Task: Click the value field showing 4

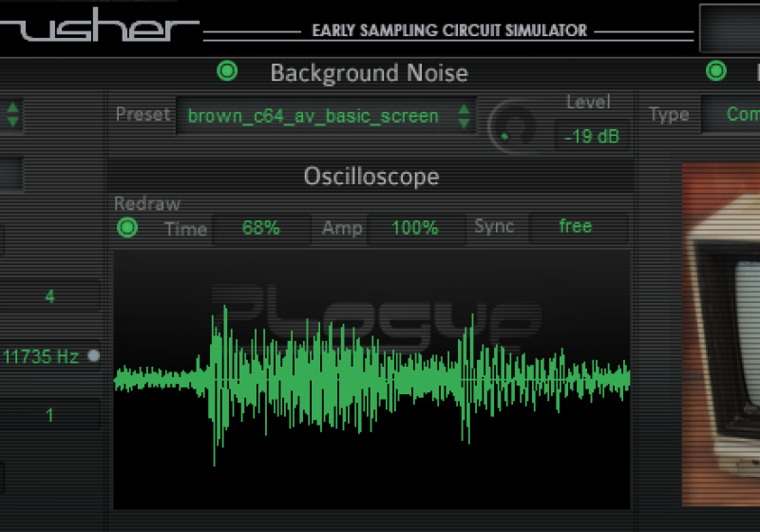Action: (50, 297)
